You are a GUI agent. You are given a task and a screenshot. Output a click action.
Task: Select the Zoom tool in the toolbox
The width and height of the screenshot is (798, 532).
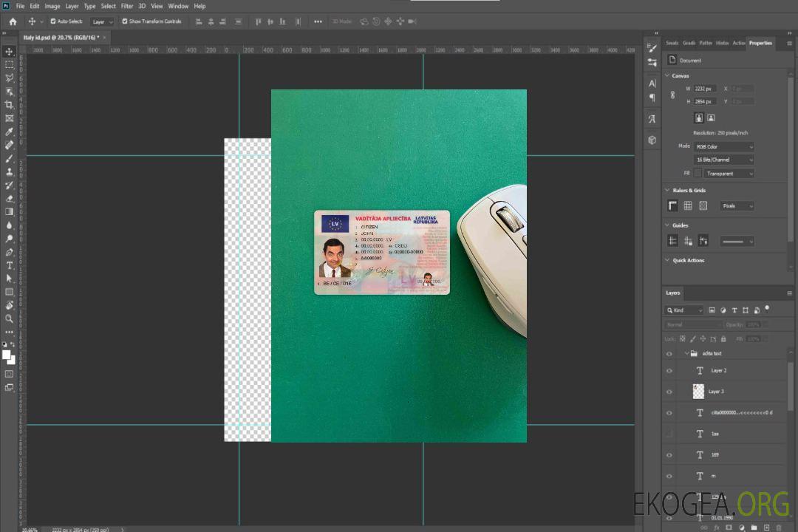pyautogui.click(x=9, y=318)
